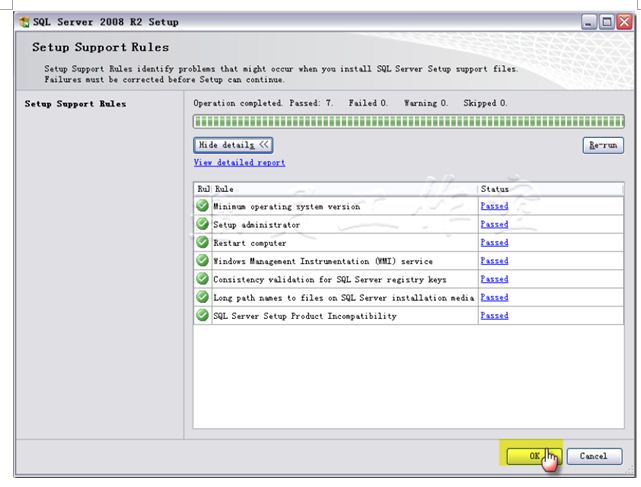Minimize the SQL Server Setup window
641x487 pixels.
pyautogui.click(x=589, y=22)
